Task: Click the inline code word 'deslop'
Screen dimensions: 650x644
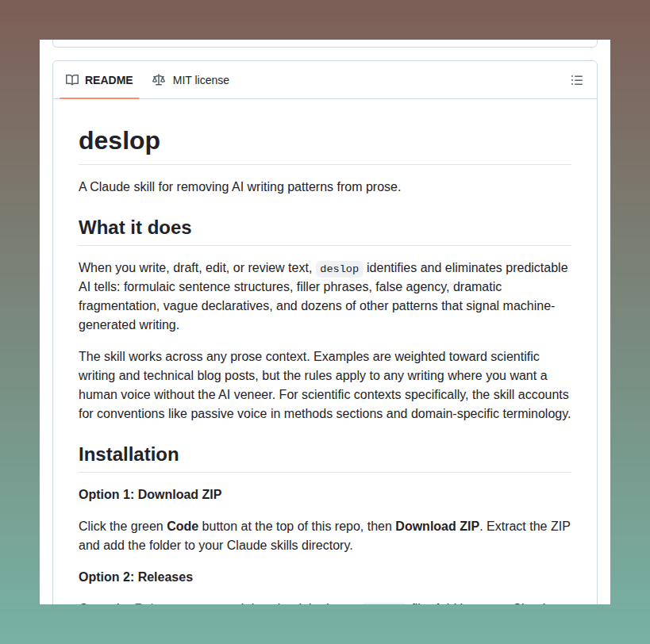Action: 339,269
